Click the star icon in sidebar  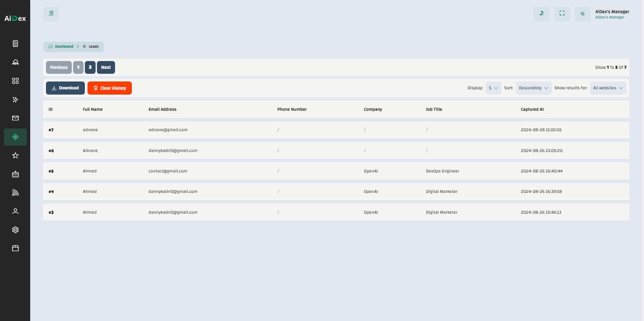click(15, 155)
